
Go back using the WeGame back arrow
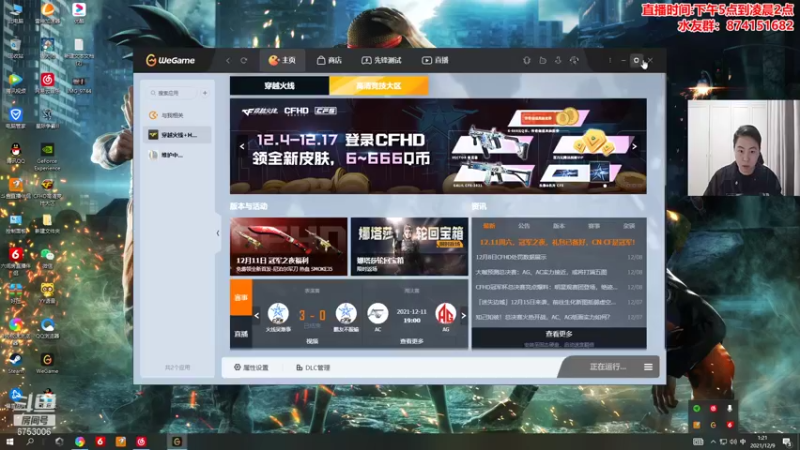pyautogui.click(x=228, y=61)
